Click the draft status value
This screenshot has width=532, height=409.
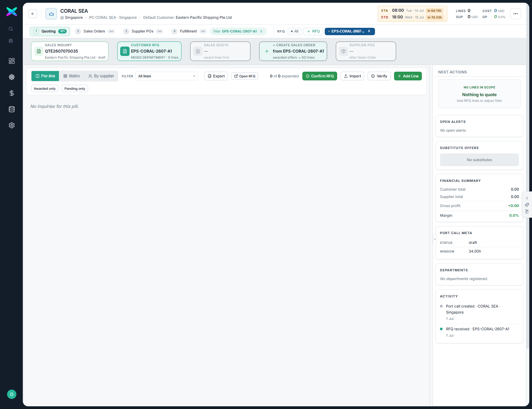click(x=473, y=243)
